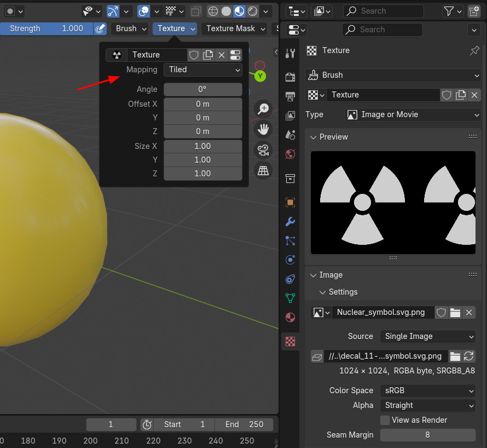The height and width of the screenshot is (448, 487).
Task: Open the Physics properties tab
Action: point(290,260)
